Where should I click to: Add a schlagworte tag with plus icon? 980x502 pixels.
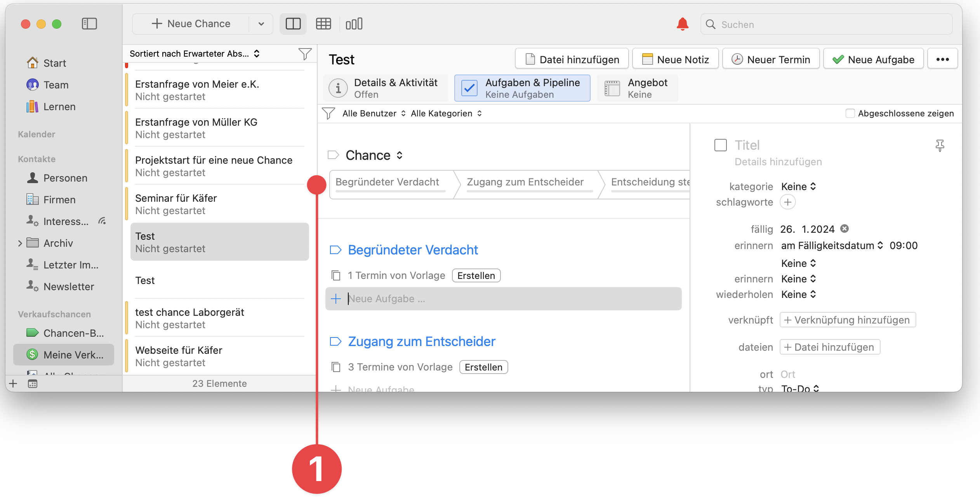787,202
